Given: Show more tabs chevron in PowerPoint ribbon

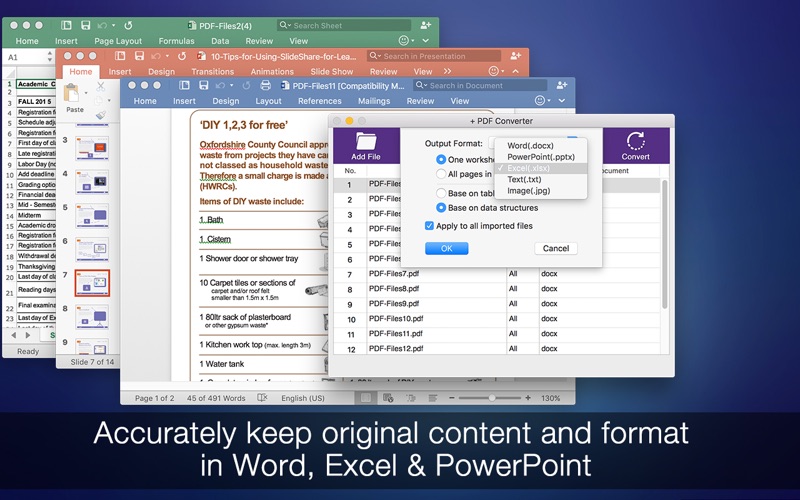Looking at the screenshot, I should point(447,71).
